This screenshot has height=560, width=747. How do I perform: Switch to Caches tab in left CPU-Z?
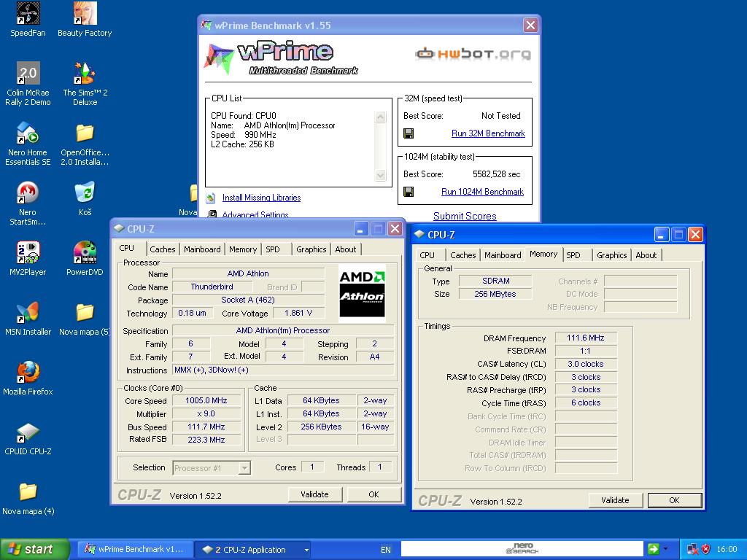(163, 249)
